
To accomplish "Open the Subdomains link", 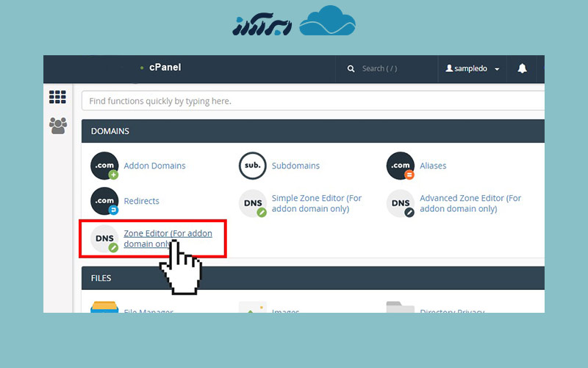I will [x=295, y=166].
